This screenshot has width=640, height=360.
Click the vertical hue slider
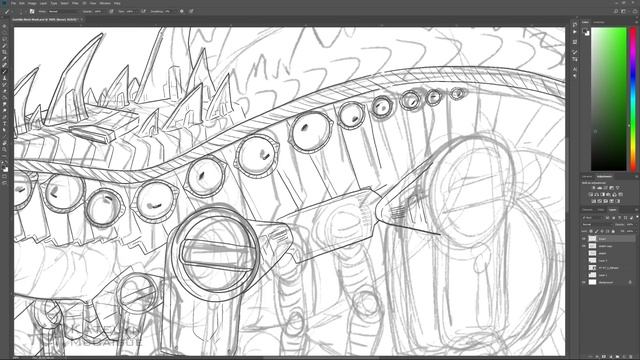tap(633, 100)
